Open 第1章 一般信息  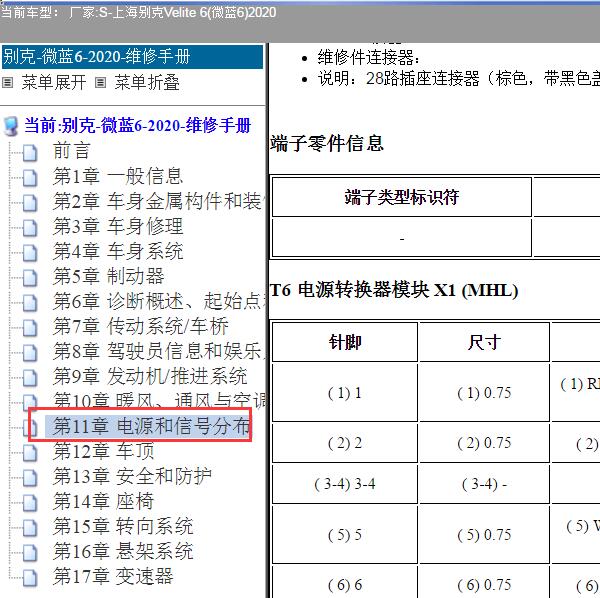(x=118, y=176)
